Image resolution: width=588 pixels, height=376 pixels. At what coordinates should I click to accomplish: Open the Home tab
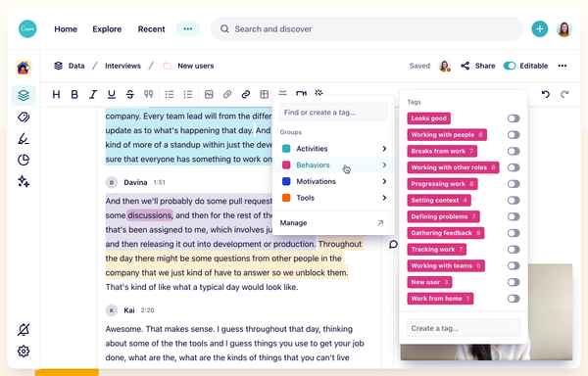click(x=66, y=29)
